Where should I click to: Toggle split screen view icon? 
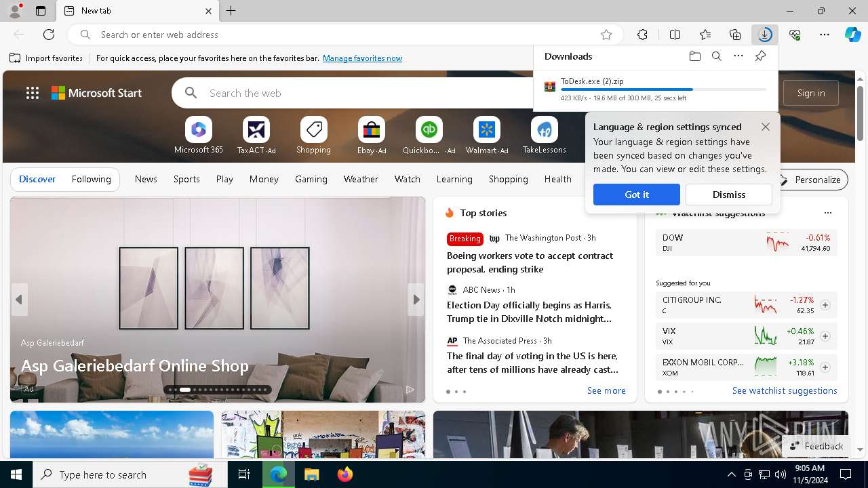(x=675, y=35)
